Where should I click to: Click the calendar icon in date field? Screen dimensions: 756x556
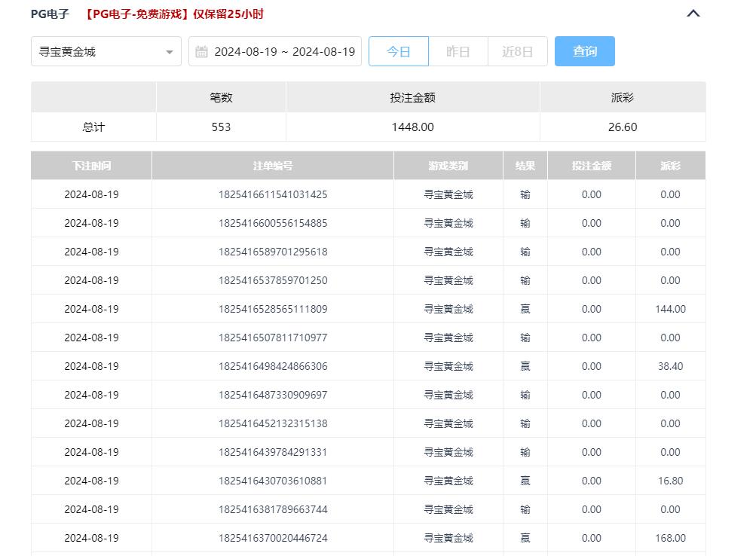pos(201,52)
